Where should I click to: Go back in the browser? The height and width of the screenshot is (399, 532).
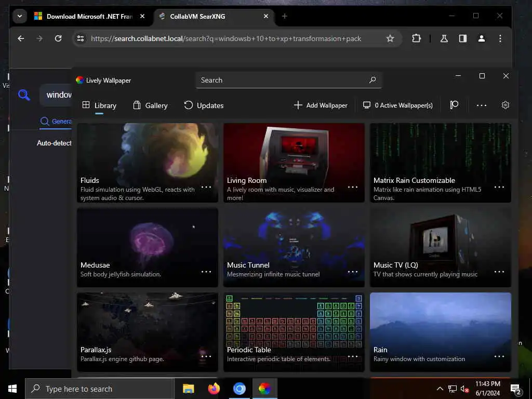point(21,38)
